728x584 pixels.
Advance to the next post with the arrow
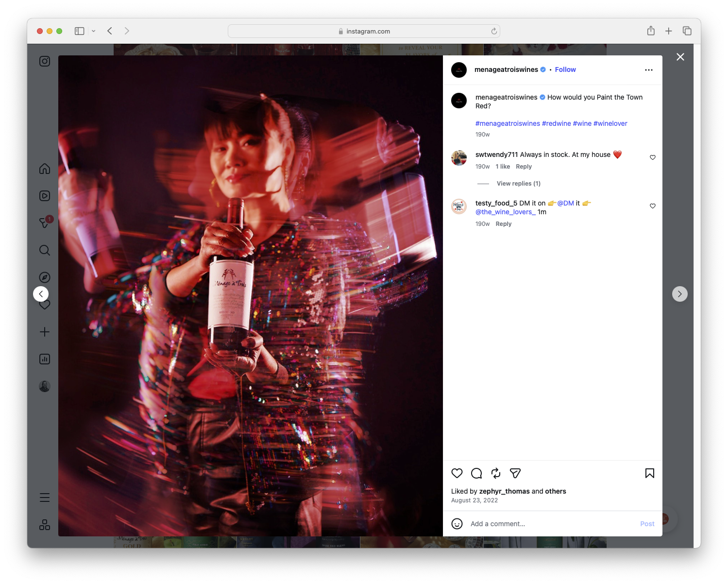680,294
